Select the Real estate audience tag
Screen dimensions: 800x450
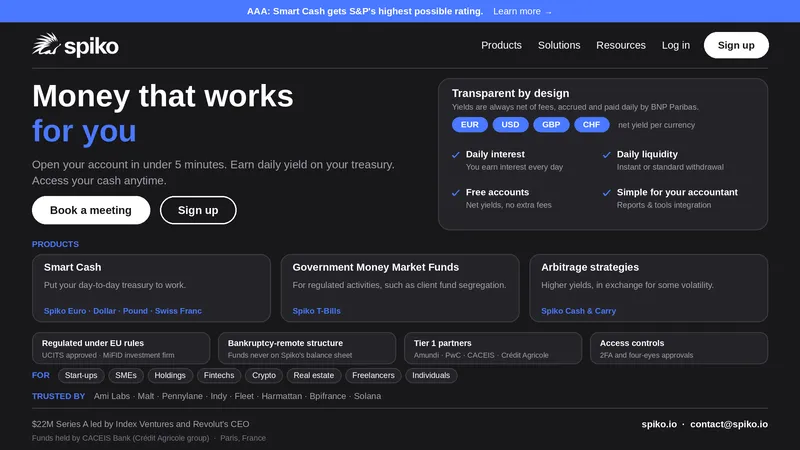tap(314, 376)
